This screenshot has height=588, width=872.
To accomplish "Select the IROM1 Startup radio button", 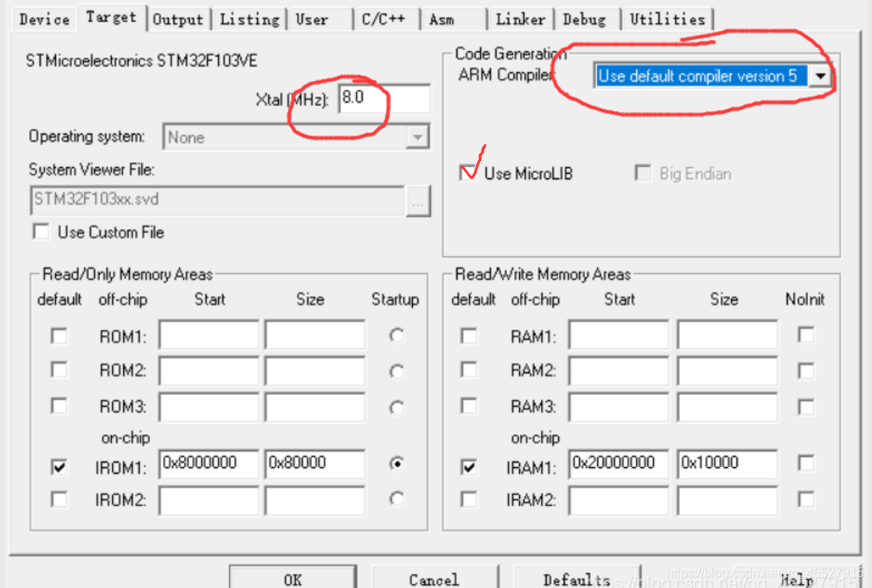I will [397, 463].
